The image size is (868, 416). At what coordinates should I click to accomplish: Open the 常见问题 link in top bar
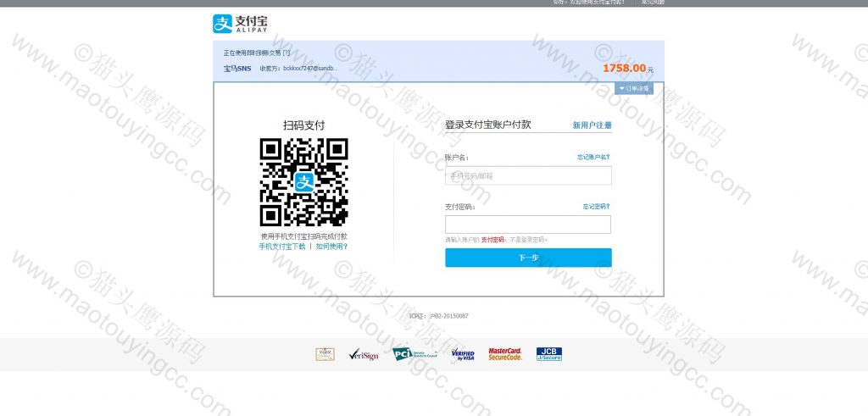click(654, 3)
